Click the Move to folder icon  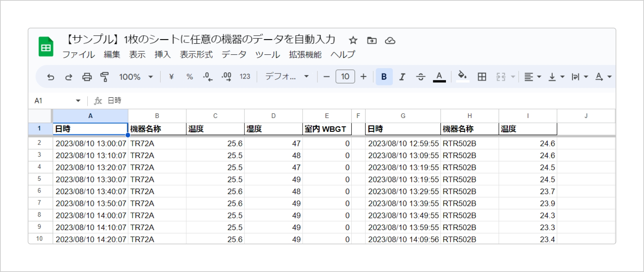pyautogui.click(x=372, y=40)
